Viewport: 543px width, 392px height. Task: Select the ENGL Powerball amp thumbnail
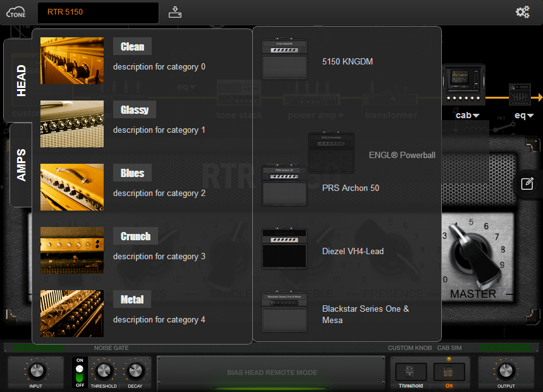[x=331, y=152]
